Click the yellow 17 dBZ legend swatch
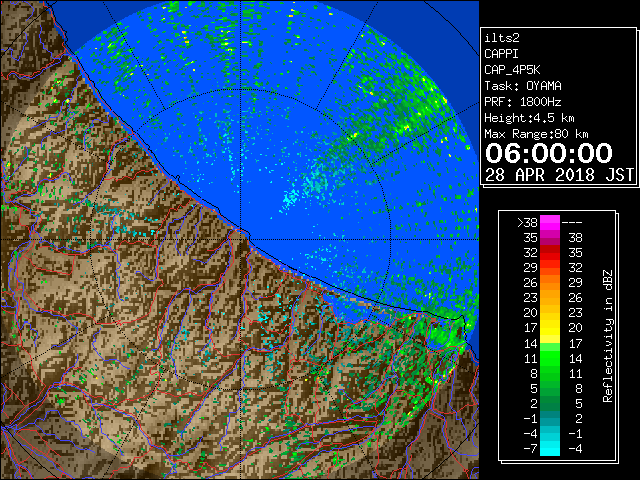 click(550, 328)
